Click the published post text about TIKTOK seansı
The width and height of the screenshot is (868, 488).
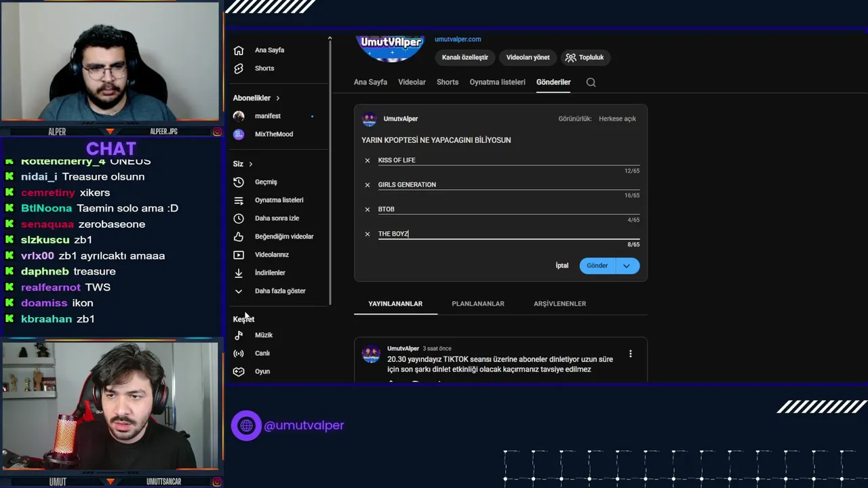click(500, 365)
